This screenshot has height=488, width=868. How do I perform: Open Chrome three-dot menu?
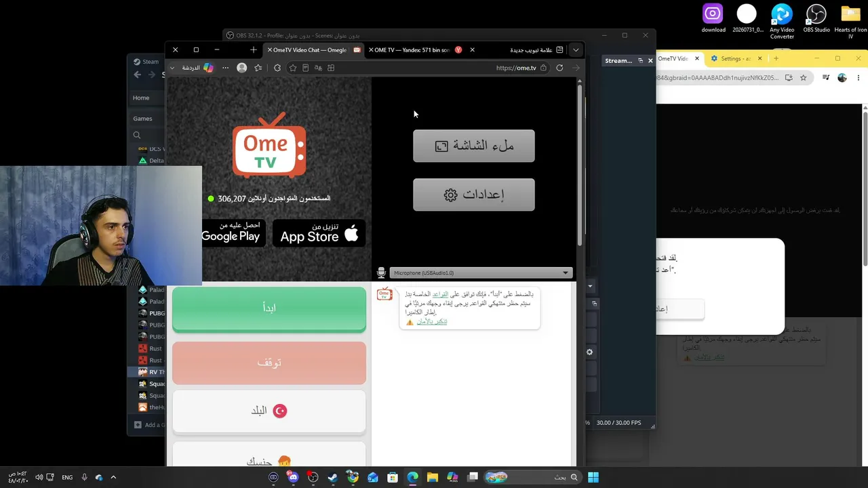tap(859, 78)
